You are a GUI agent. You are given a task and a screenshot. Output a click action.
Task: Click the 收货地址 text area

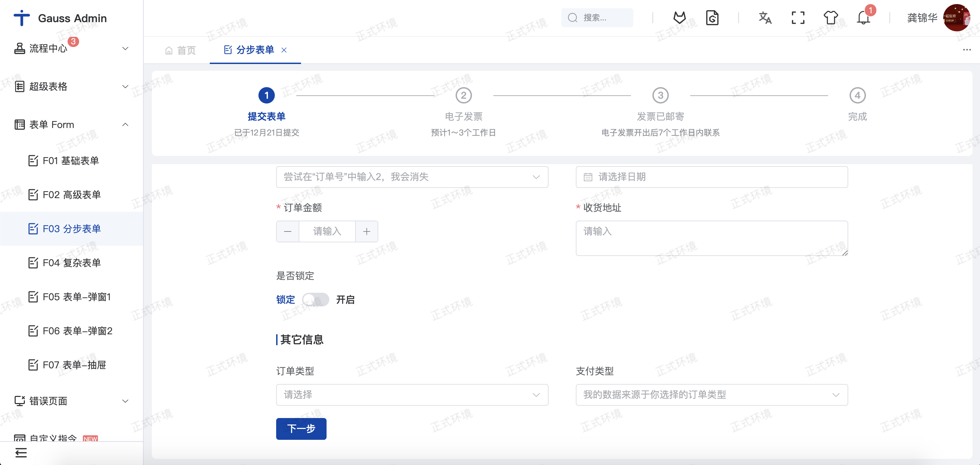711,238
